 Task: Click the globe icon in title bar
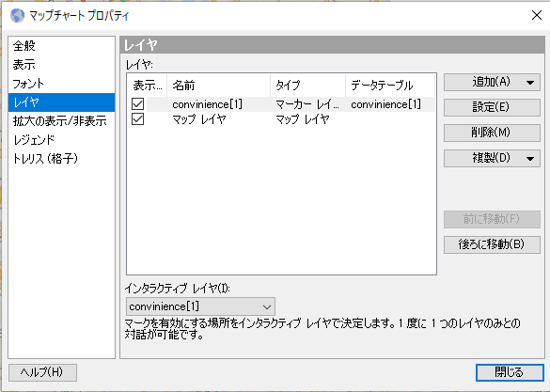(x=17, y=16)
